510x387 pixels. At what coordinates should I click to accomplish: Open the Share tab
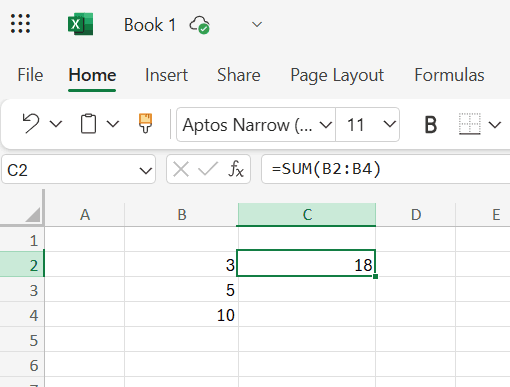(x=239, y=75)
